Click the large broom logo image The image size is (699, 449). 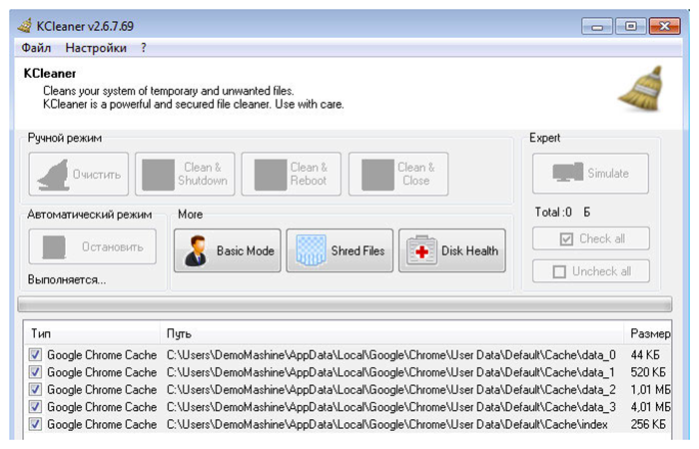tap(641, 89)
